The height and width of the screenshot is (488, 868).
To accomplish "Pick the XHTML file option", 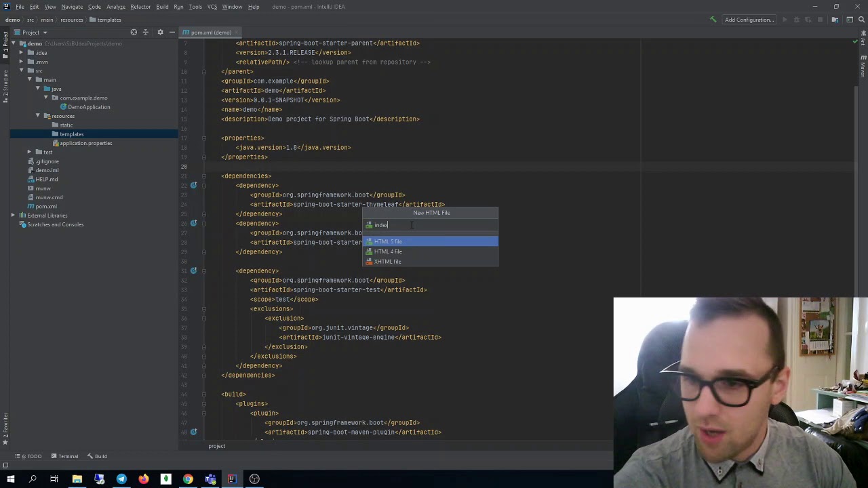I will point(431,262).
